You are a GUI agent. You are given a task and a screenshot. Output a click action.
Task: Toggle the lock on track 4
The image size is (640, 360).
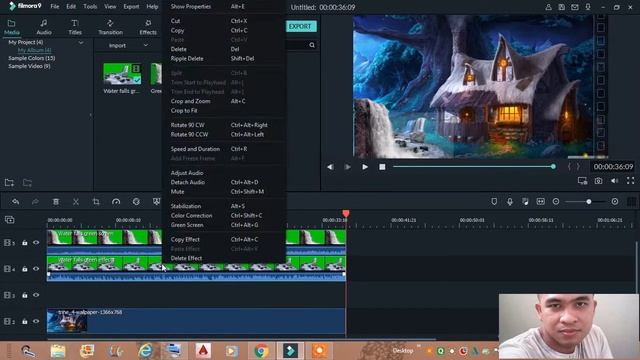coord(24,269)
